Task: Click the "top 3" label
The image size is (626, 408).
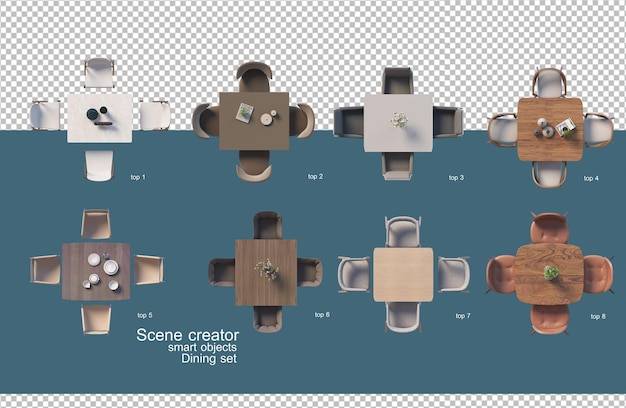Action: click(x=456, y=177)
